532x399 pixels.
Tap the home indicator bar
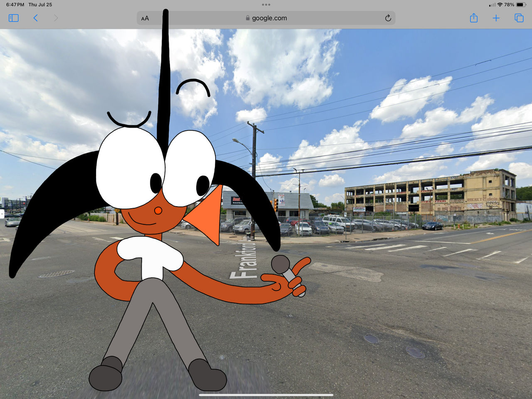tap(266, 395)
